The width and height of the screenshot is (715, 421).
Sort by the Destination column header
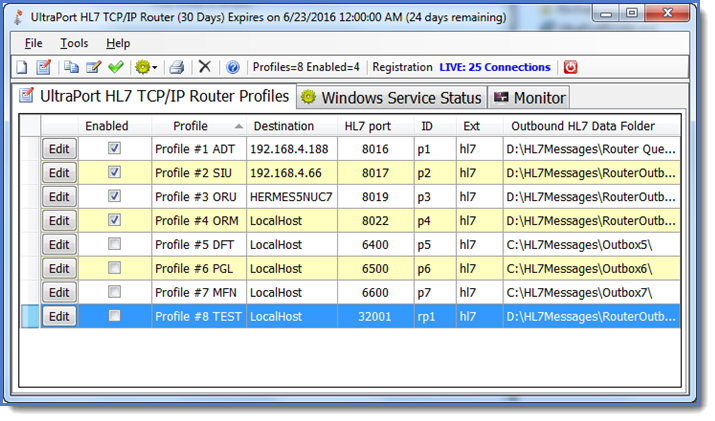pyautogui.click(x=292, y=126)
